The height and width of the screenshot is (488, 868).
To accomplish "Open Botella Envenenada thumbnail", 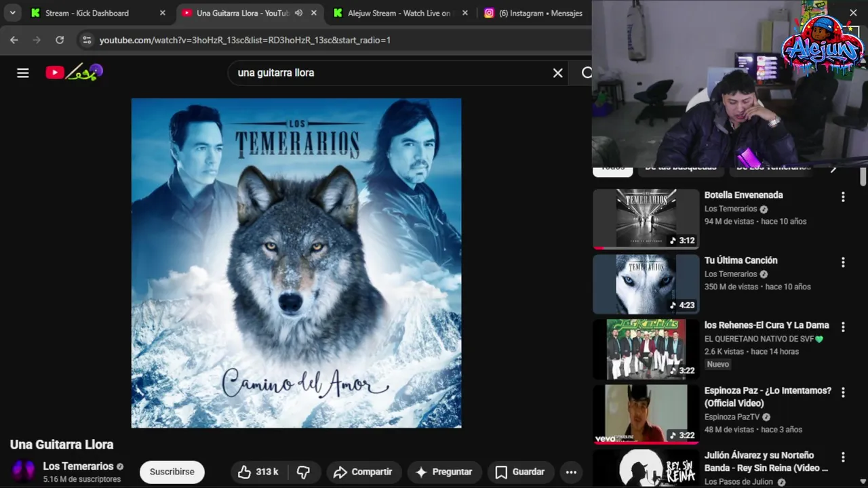I will 646,219.
